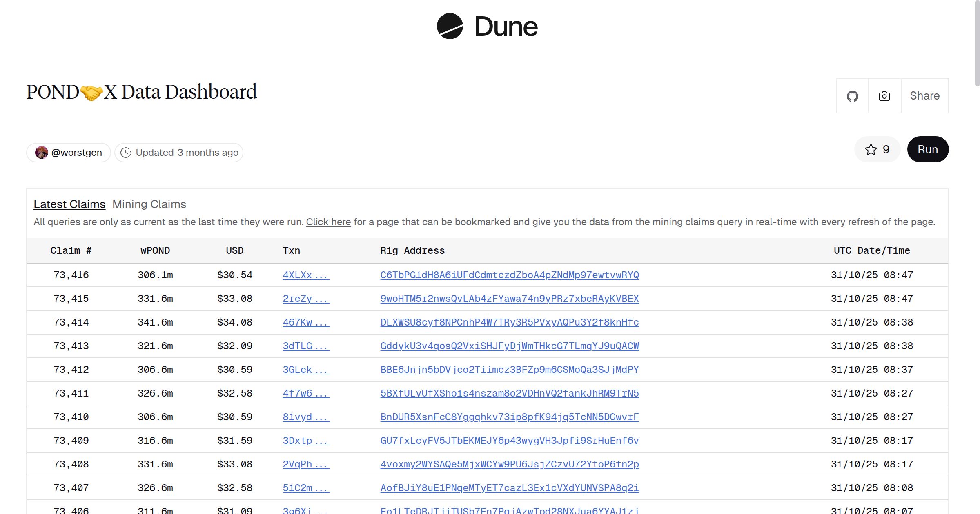Open transaction 4XLXx for claim 73,416
980x514 pixels.
[x=305, y=275]
